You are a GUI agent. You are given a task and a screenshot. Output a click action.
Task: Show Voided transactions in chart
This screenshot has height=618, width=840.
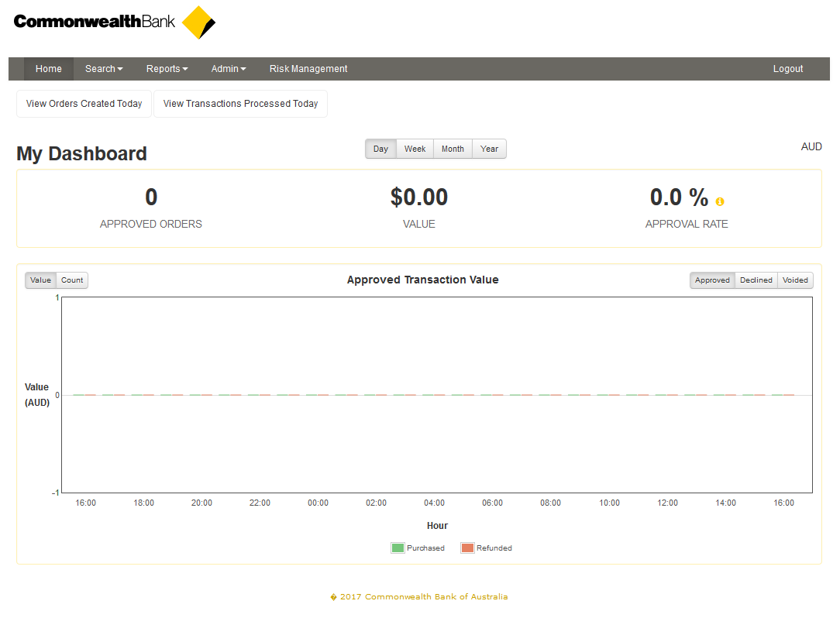point(795,280)
